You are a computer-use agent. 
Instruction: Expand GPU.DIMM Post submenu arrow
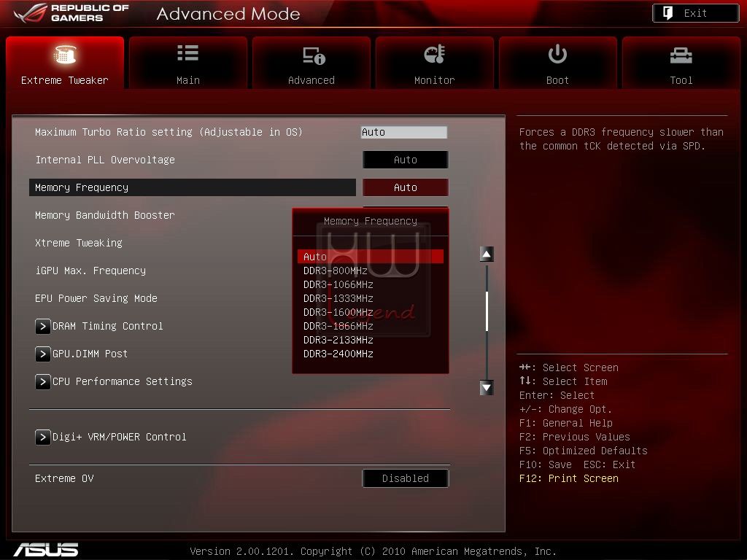(x=42, y=354)
